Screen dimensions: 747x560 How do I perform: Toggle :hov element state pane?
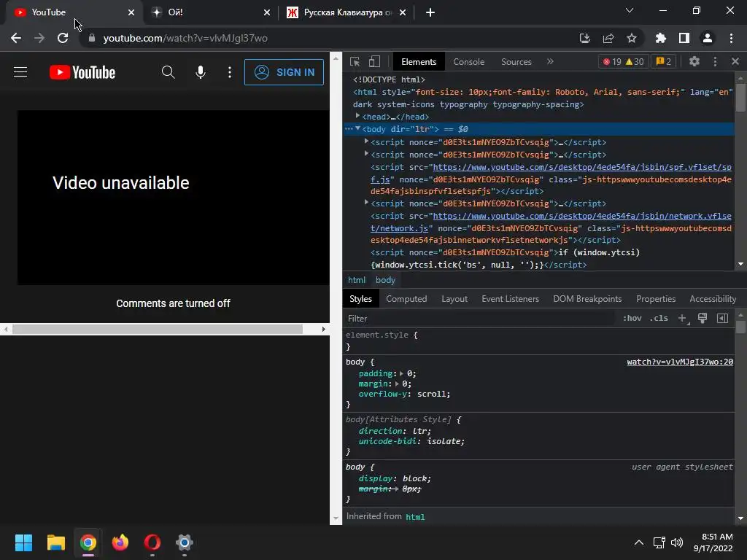pyautogui.click(x=632, y=318)
